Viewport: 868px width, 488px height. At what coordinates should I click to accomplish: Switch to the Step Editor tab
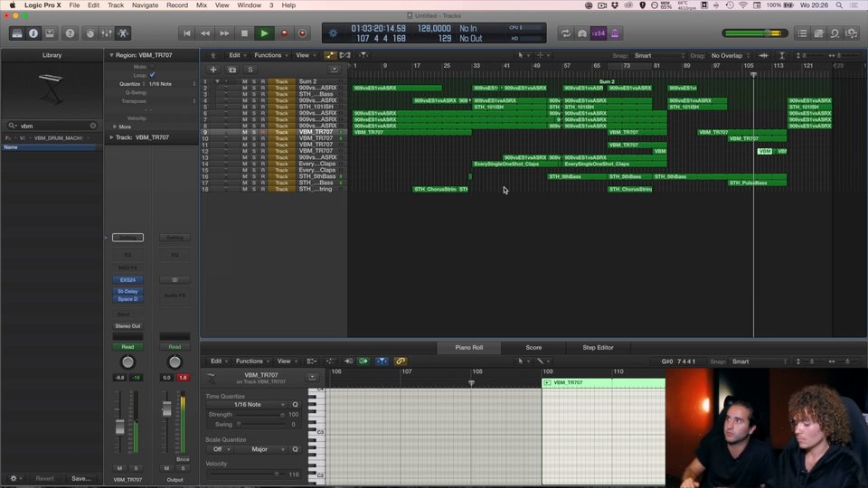click(x=598, y=347)
